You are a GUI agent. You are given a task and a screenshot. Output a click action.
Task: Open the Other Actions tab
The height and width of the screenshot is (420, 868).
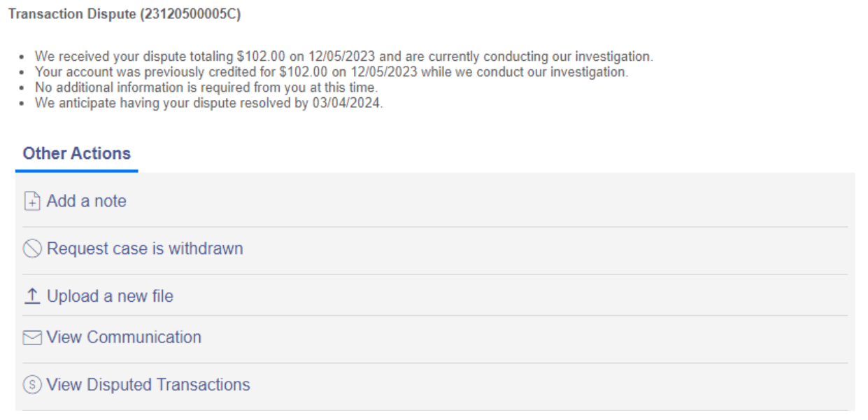pos(77,154)
